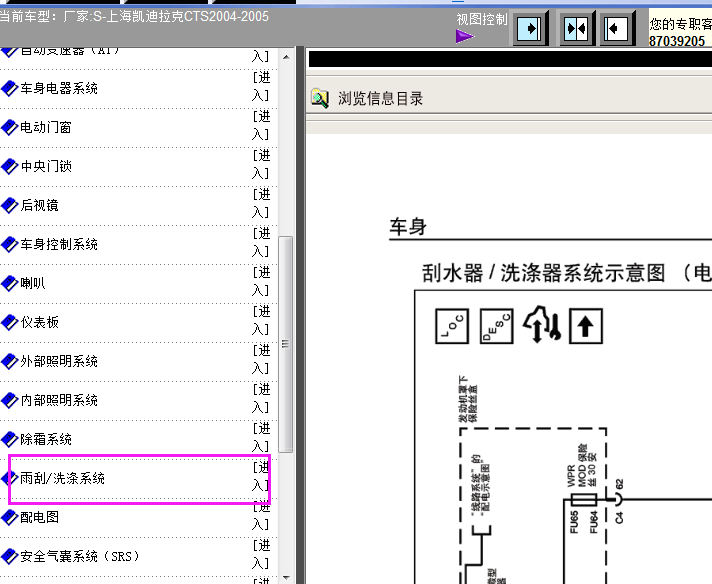Screen dimensions: 712x584
Task: Click the 车身 section heading
Action: (x=408, y=227)
